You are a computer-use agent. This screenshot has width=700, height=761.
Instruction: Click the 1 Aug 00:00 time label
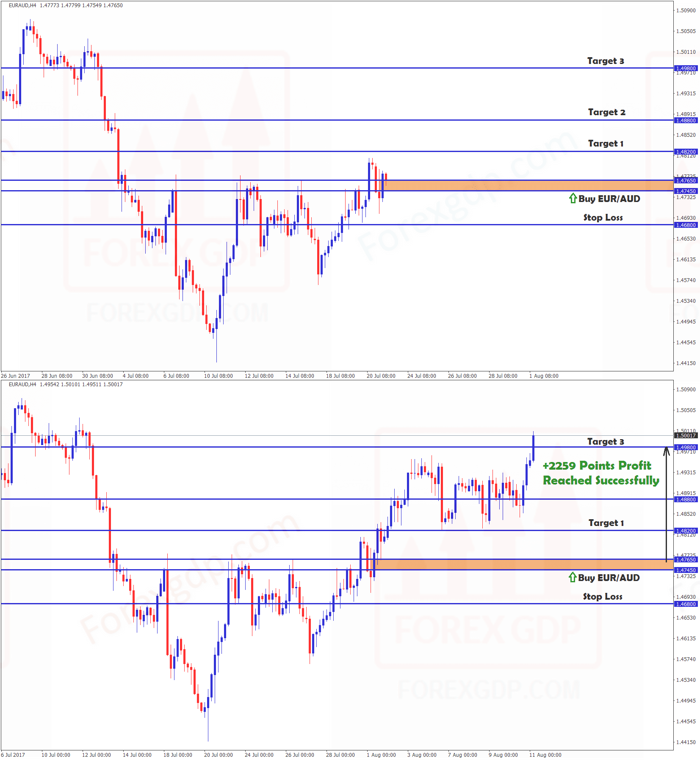point(381,755)
